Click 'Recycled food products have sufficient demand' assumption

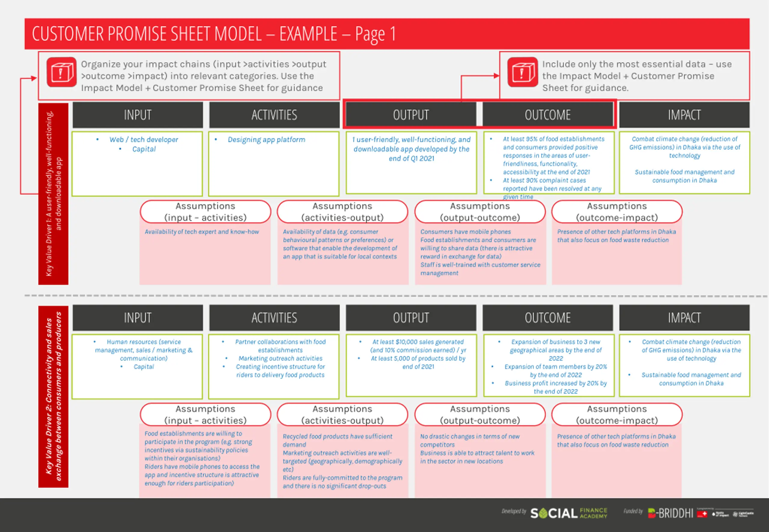pyautogui.click(x=337, y=440)
